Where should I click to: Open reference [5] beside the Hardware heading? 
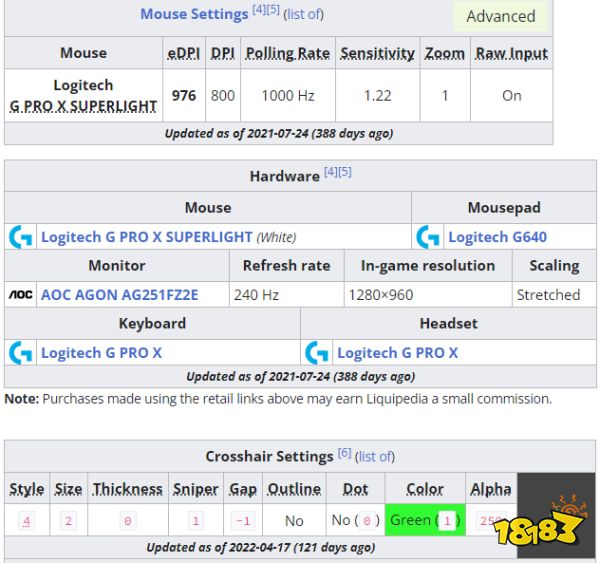[x=344, y=172]
